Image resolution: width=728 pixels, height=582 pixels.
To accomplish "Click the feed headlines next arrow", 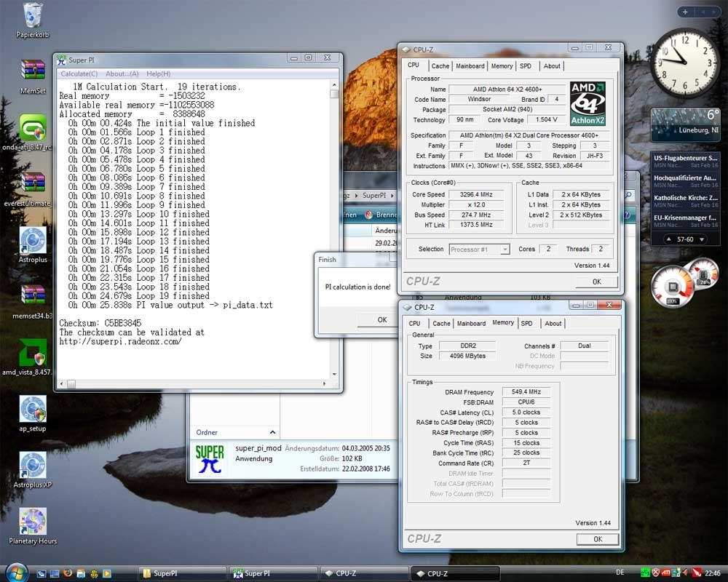I will point(702,239).
